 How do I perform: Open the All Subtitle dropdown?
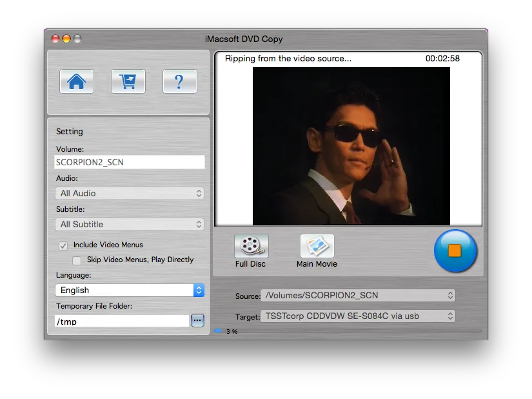(x=130, y=224)
